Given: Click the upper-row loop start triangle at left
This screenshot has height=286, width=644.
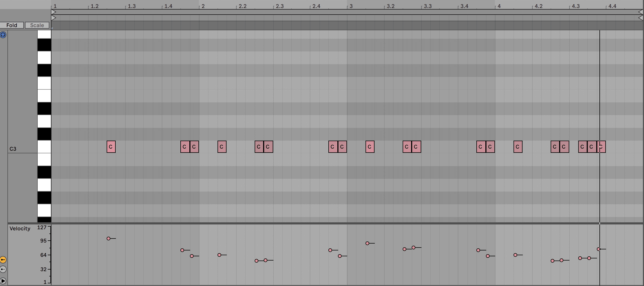Looking at the screenshot, I should [x=54, y=12].
